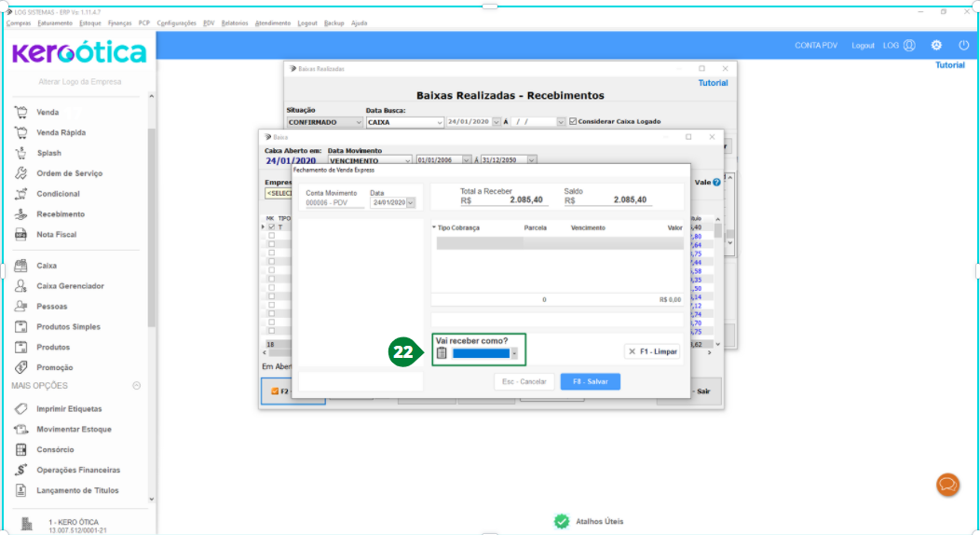Open the Configurações menu

pyautogui.click(x=176, y=23)
